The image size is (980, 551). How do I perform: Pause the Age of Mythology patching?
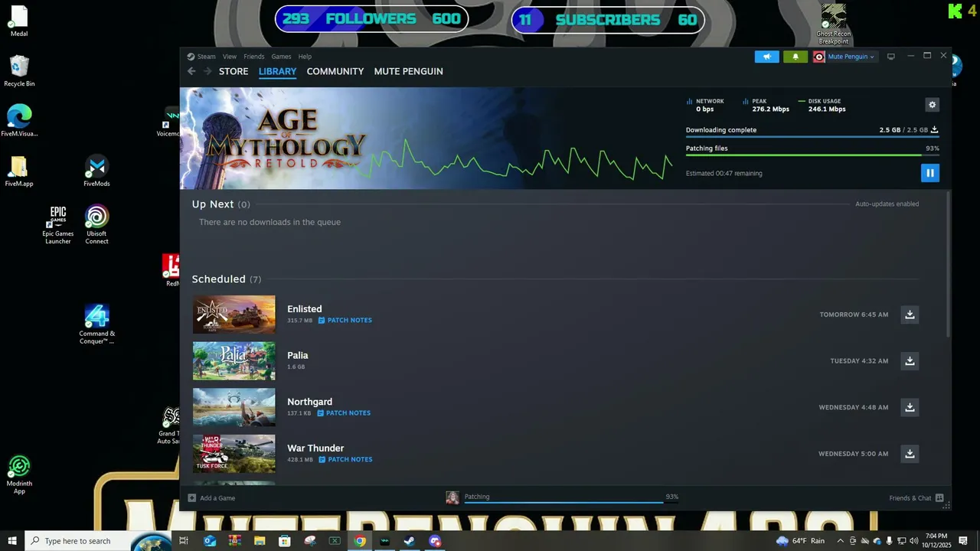[x=929, y=173]
